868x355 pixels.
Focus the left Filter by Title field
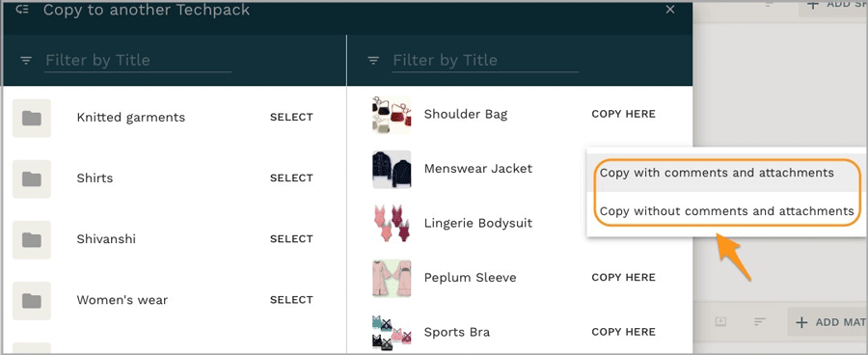pyautogui.click(x=138, y=60)
